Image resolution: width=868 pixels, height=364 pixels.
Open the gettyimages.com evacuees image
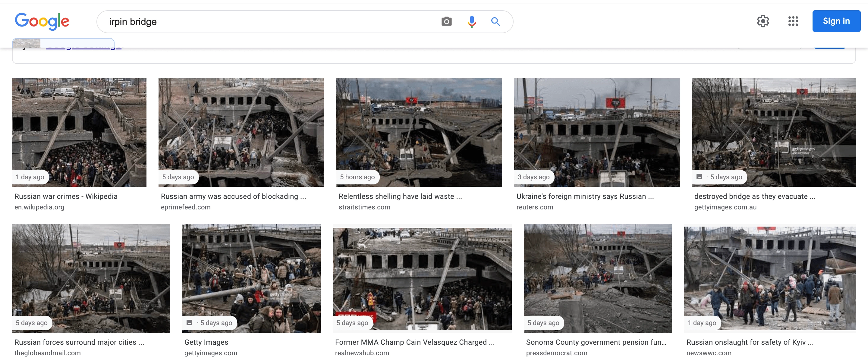pyautogui.click(x=251, y=278)
